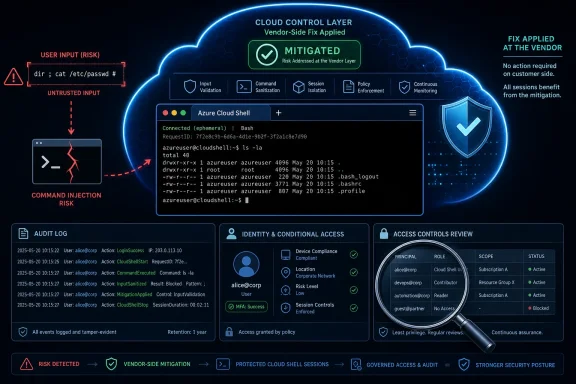The width and height of the screenshot is (576, 384).
Task: Click the green checkmark circle in MITIGATED badge
Action: [x=267, y=55]
